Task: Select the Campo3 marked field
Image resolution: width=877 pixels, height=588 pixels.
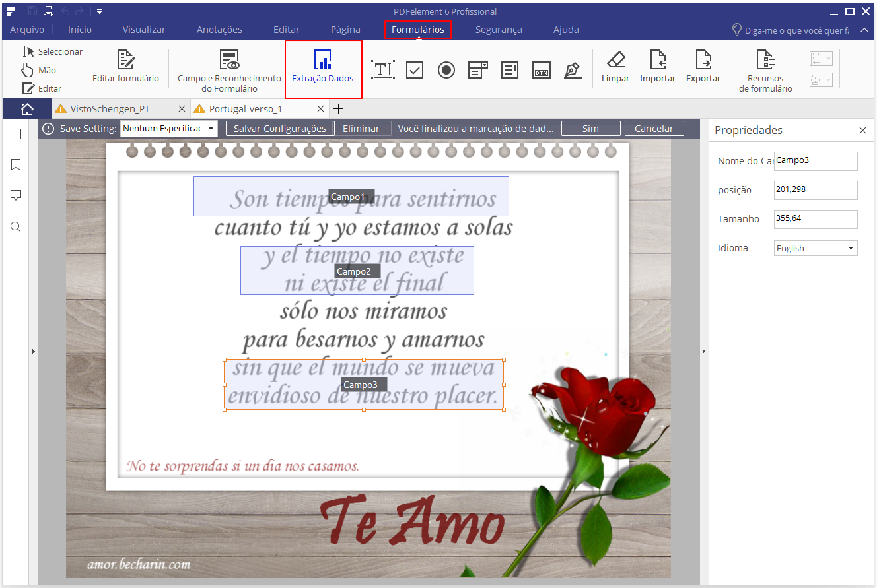Action: tap(364, 385)
